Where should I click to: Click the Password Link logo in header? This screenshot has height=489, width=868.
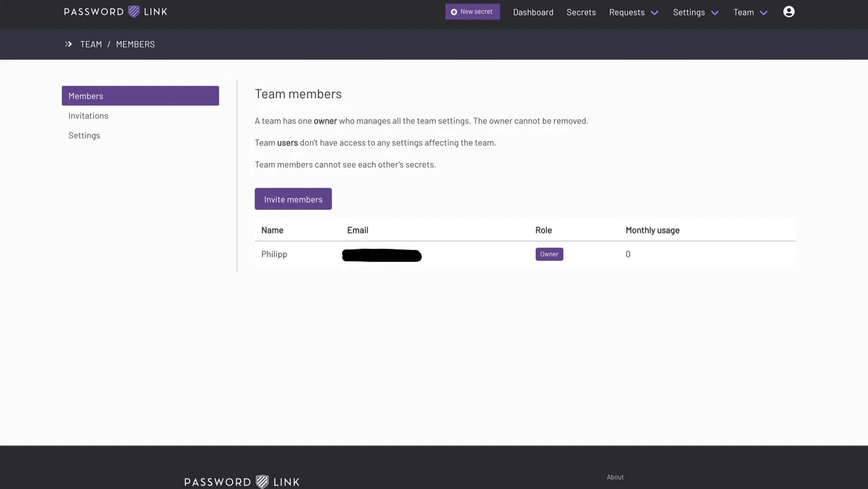click(115, 12)
